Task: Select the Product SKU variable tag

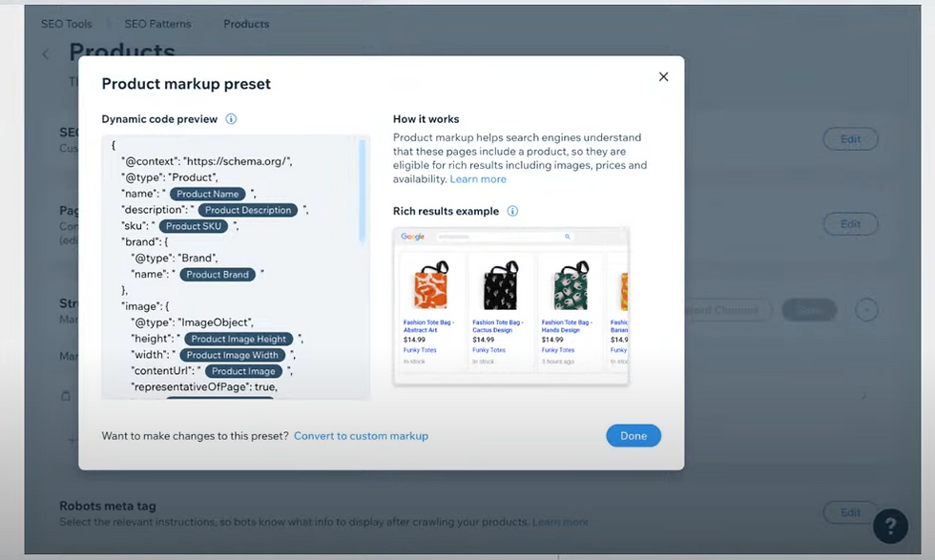Action: tap(193, 226)
